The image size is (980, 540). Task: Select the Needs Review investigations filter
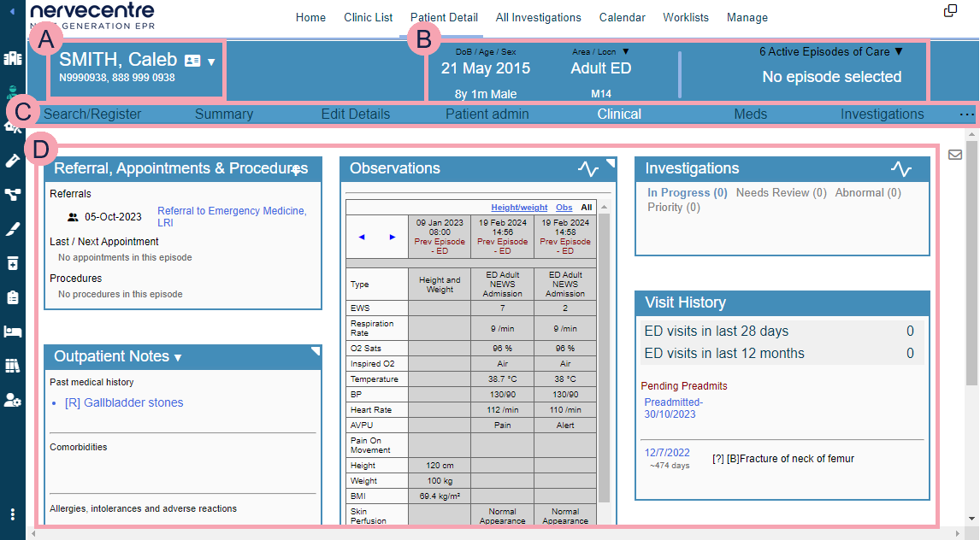(781, 193)
